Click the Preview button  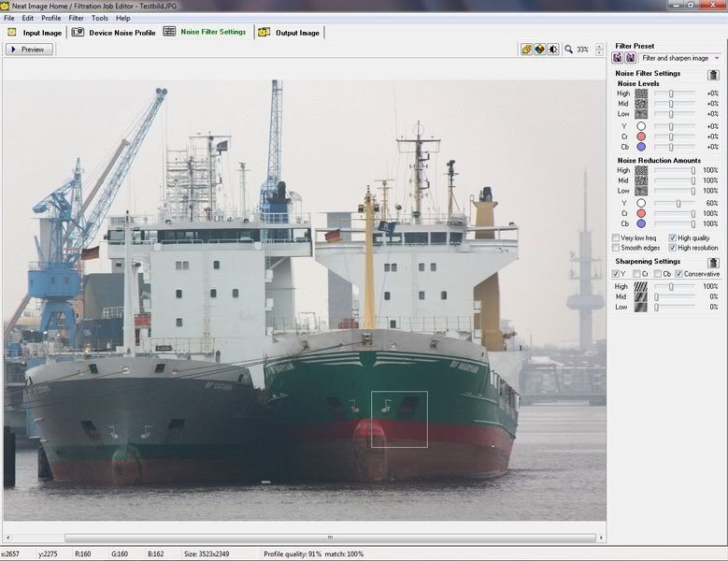point(29,50)
